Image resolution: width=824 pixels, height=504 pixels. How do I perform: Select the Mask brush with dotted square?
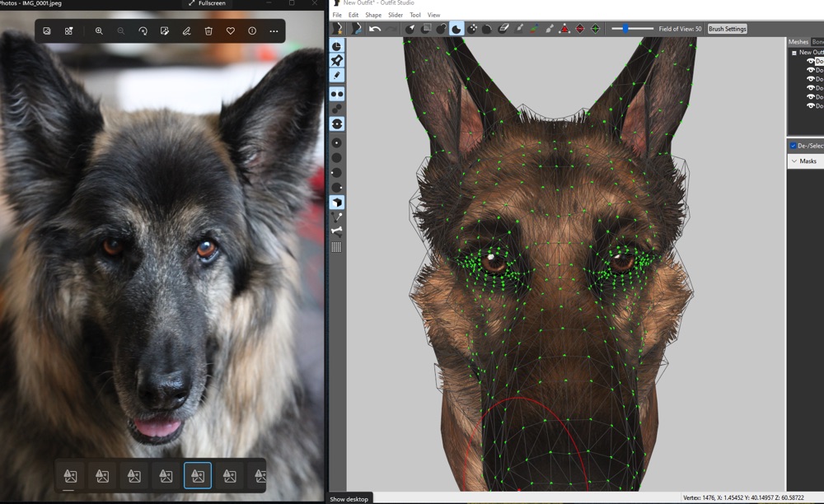425,29
